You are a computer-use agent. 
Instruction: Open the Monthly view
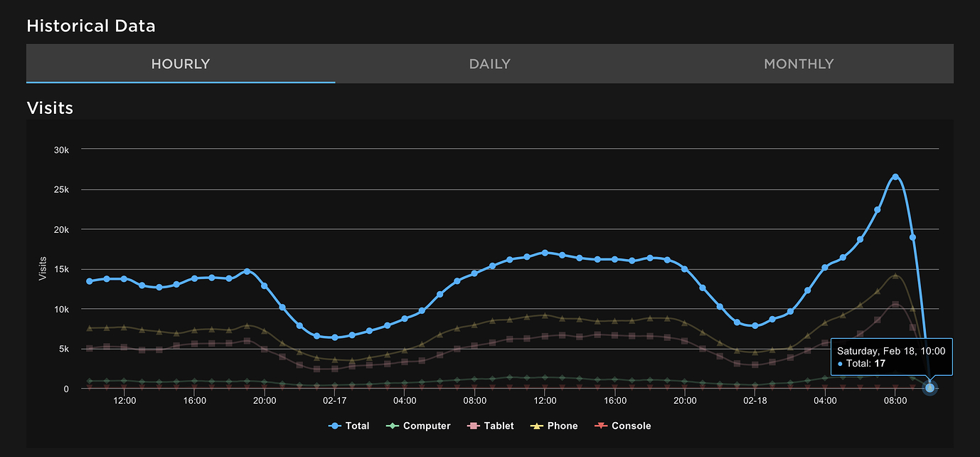coord(798,63)
